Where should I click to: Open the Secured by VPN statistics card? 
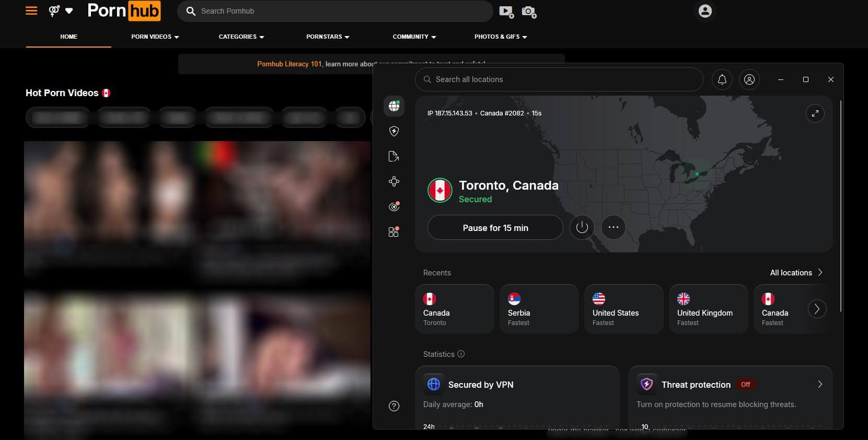pyautogui.click(x=517, y=397)
